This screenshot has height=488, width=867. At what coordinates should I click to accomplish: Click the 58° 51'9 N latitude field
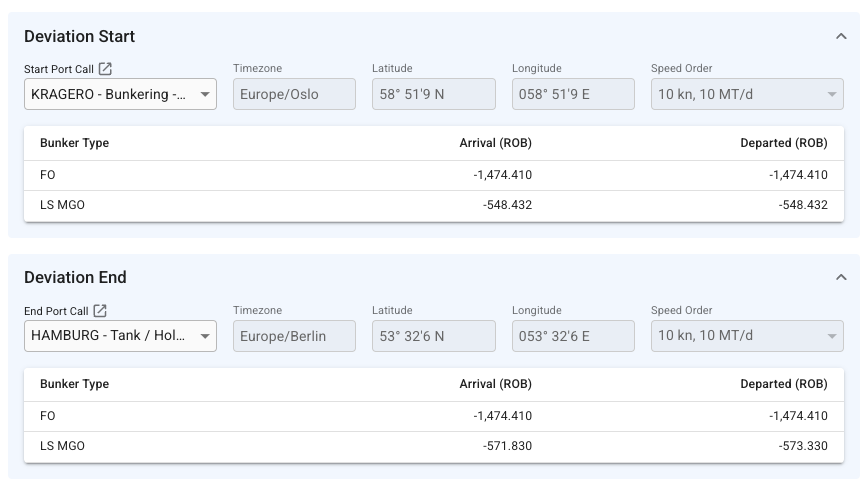point(433,95)
